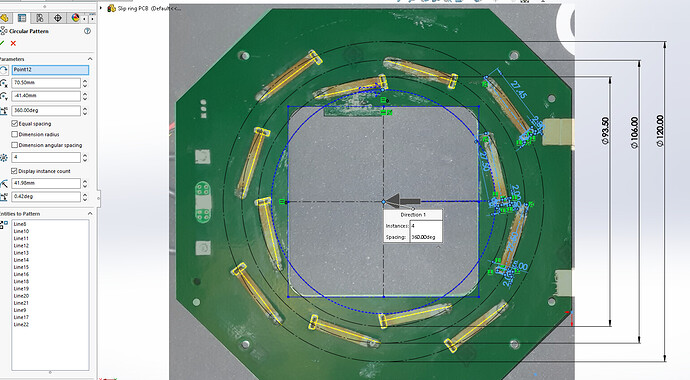The image size is (690, 380).
Task: Cancel the Circular Pattern with red X
Action: (x=13, y=43)
